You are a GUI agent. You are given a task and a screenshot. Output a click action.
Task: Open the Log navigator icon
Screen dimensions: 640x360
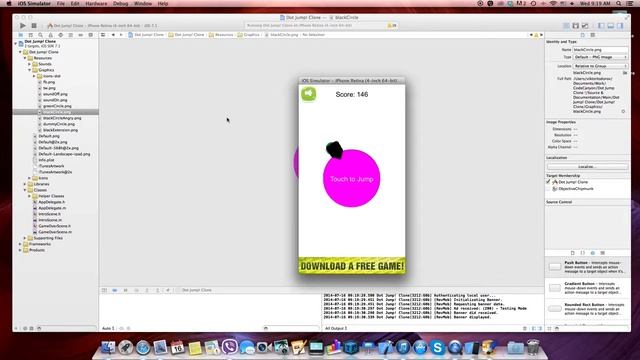tap(91, 35)
